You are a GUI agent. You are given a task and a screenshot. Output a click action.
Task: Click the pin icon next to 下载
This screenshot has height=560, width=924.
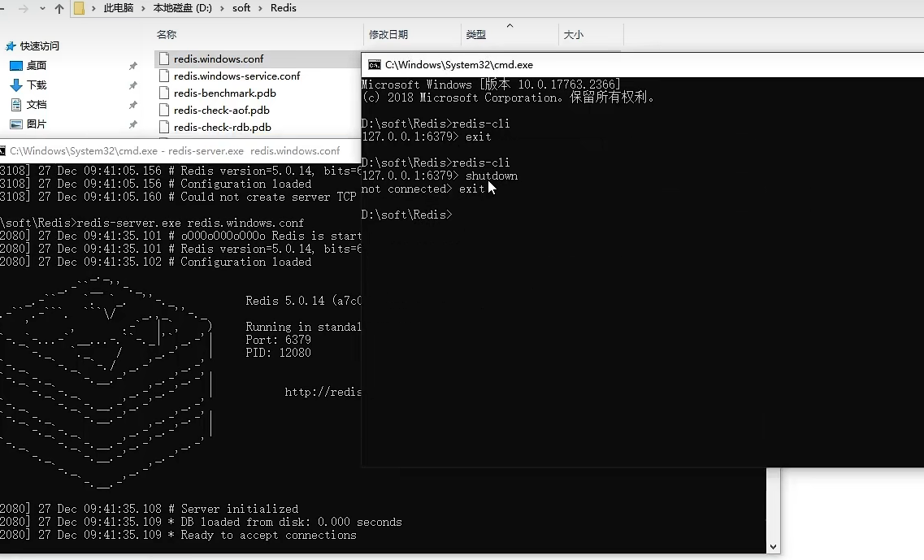[133, 85]
